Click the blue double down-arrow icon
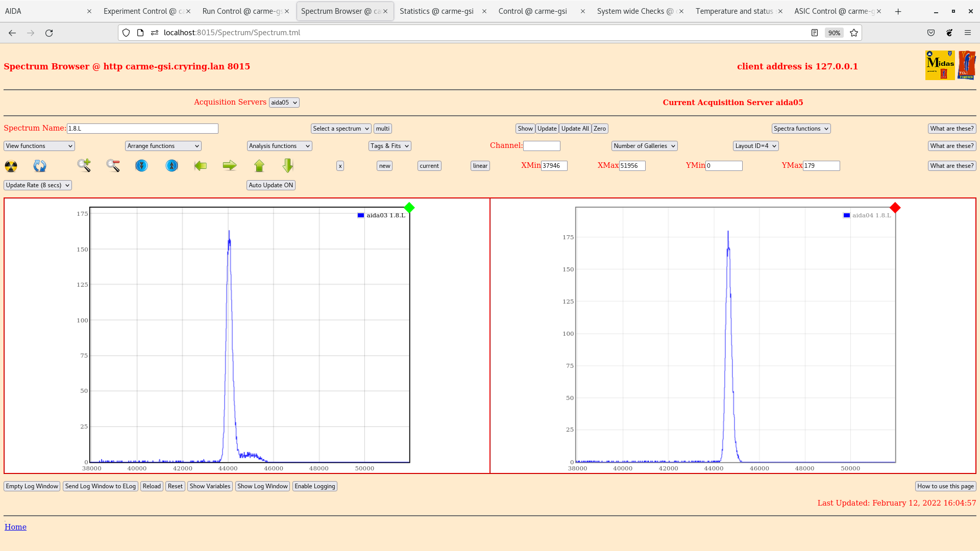The height and width of the screenshot is (551, 980). click(141, 166)
